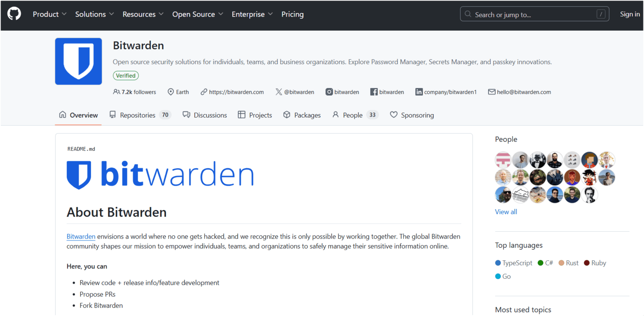Click the 70 repositories counter badge
The image size is (644, 316).
(165, 115)
